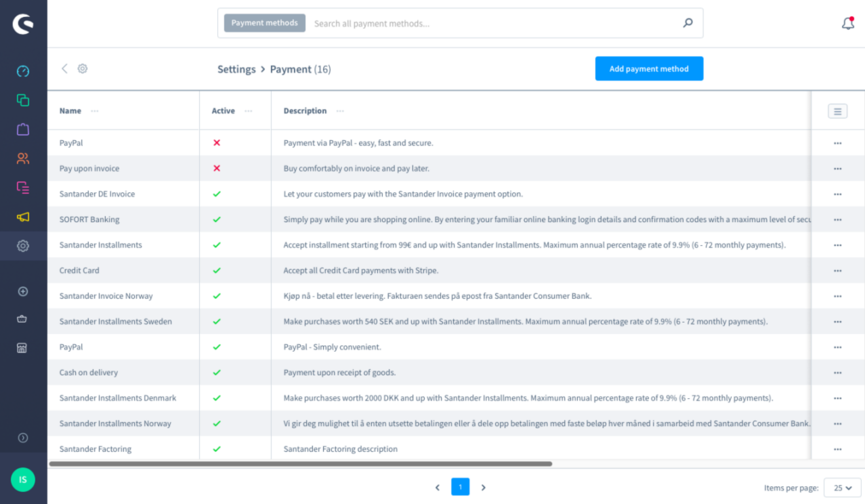Click green check for Santander DE Invoice
This screenshot has width=865, height=504.
coord(217,194)
